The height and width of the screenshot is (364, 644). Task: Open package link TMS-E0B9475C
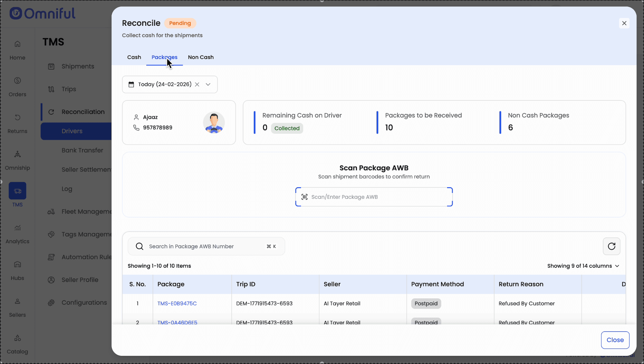pos(177,303)
